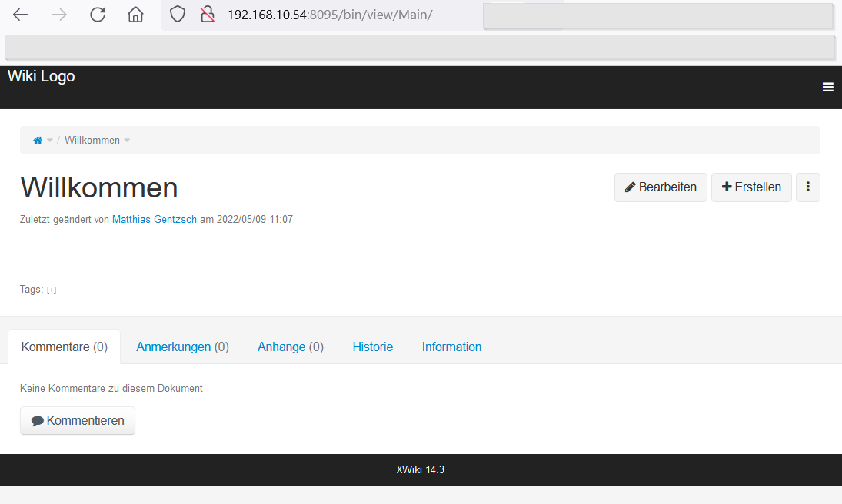
Task: Open the three-dot more actions menu
Action: pos(807,187)
